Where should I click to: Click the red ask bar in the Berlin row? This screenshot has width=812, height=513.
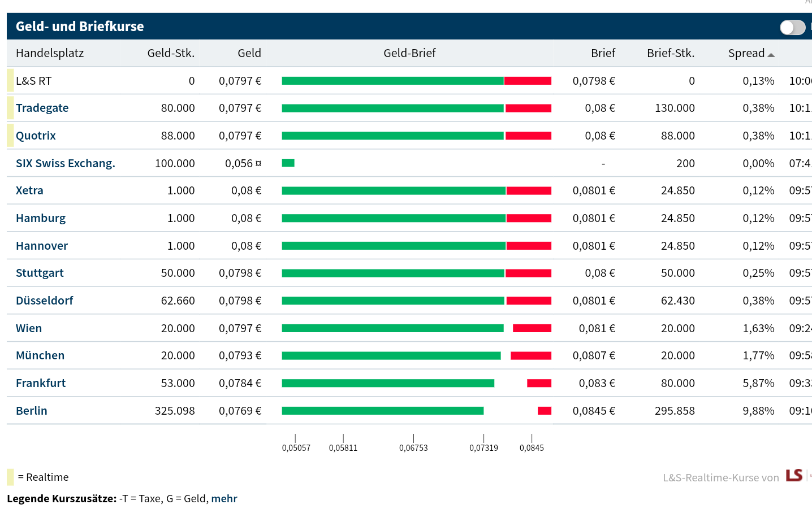pyautogui.click(x=544, y=411)
